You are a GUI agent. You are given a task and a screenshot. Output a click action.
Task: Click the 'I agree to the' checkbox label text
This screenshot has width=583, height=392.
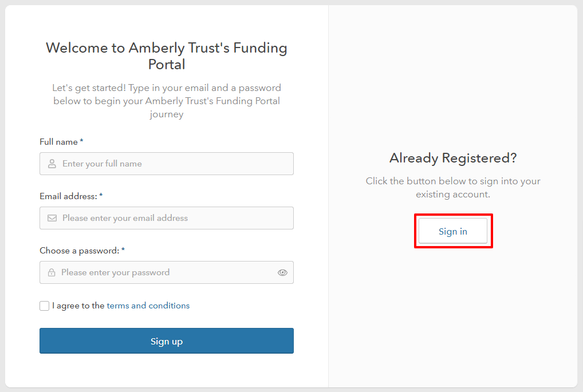point(78,306)
